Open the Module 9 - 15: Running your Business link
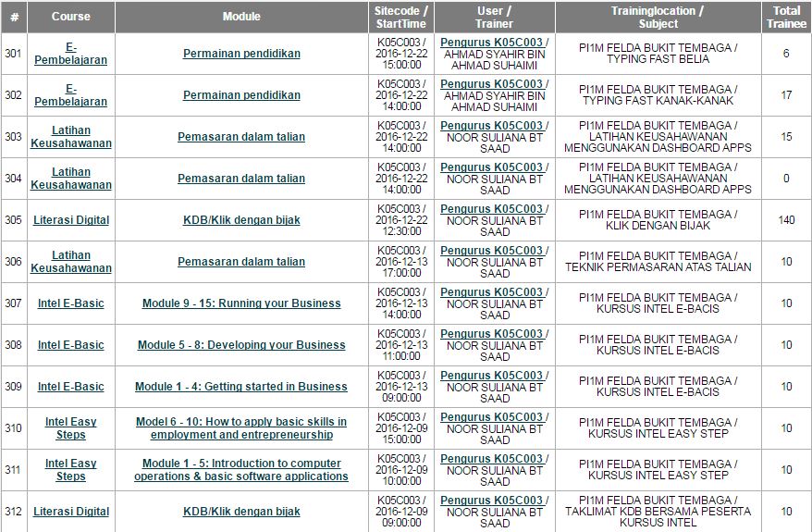This screenshot has height=532, width=812. point(241,303)
